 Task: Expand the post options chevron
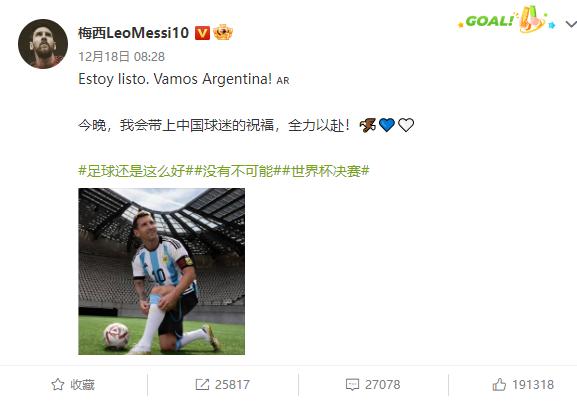[571, 25]
